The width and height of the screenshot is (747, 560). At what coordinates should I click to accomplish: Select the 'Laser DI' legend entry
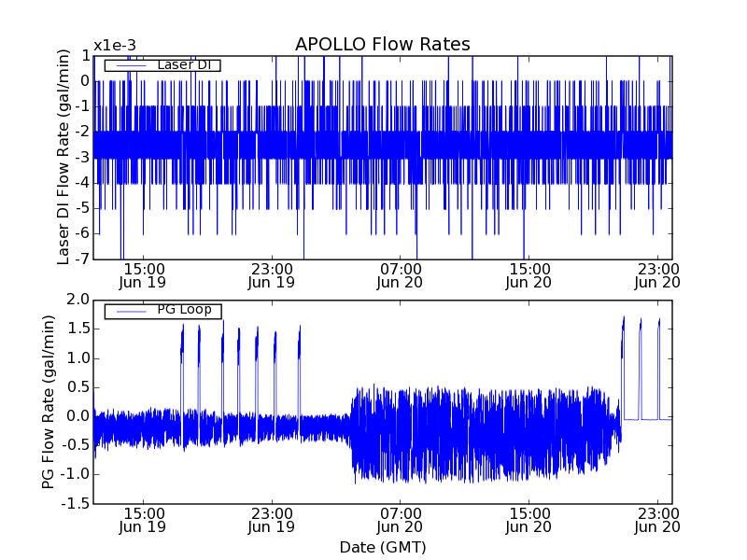[162, 65]
